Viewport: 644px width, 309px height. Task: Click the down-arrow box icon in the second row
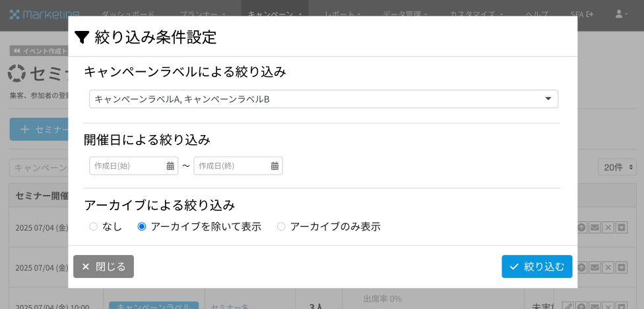(622, 267)
